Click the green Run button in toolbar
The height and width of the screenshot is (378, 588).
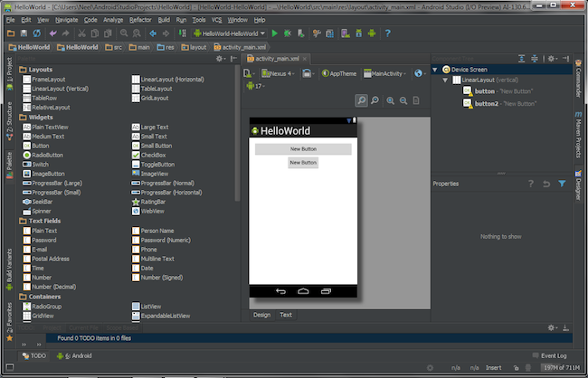point(274,33)
